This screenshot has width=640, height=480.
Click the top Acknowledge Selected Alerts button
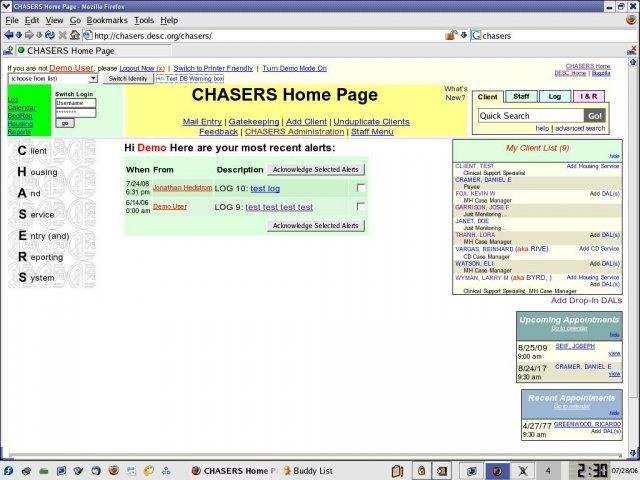[x=316, y=169]
